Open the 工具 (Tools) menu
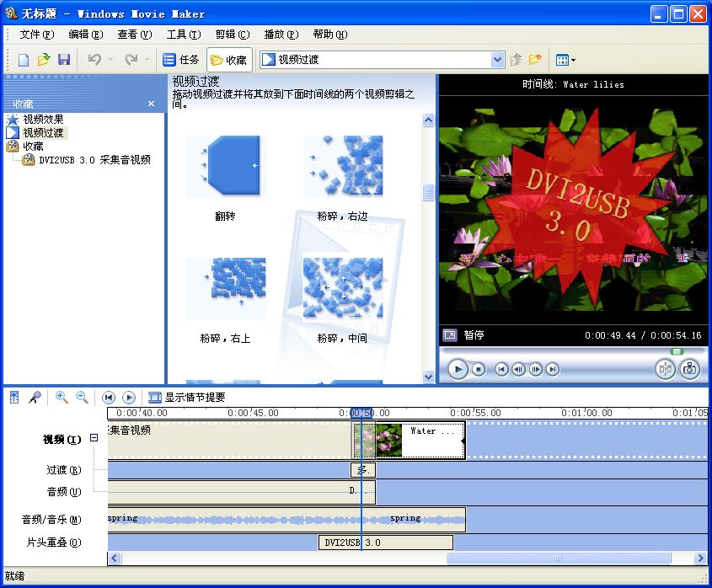The image size is (712, 588). click(183, 35)
